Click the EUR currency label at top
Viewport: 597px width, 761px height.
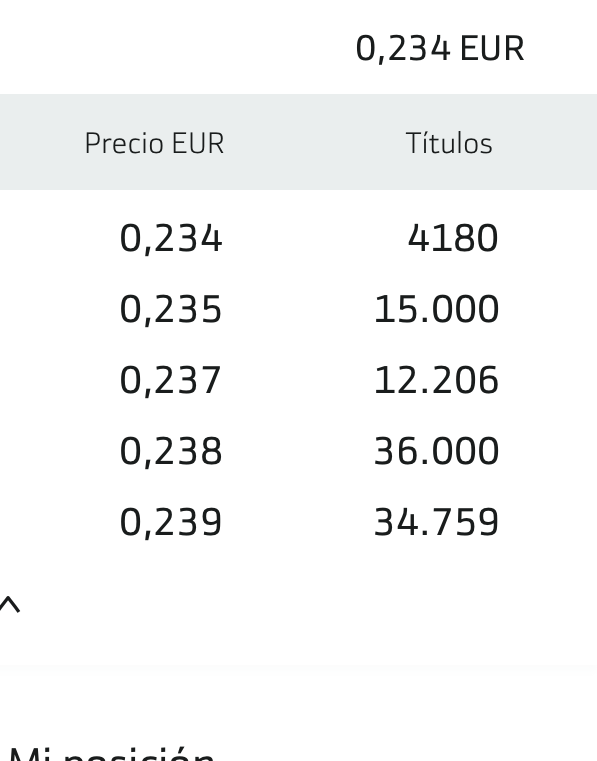click(492, 49)
